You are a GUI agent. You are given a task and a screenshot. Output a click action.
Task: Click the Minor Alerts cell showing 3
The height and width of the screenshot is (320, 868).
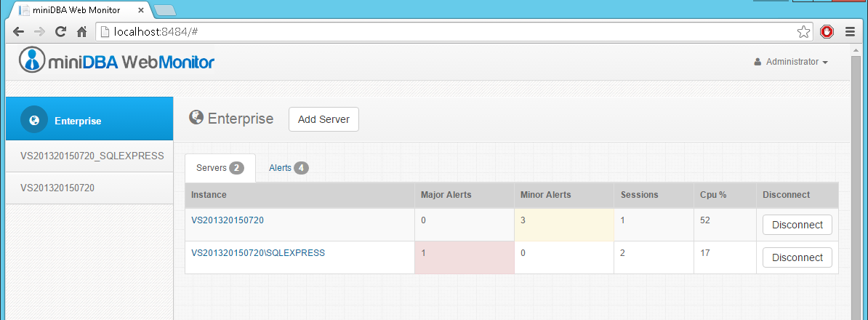(x=564, y=225)
